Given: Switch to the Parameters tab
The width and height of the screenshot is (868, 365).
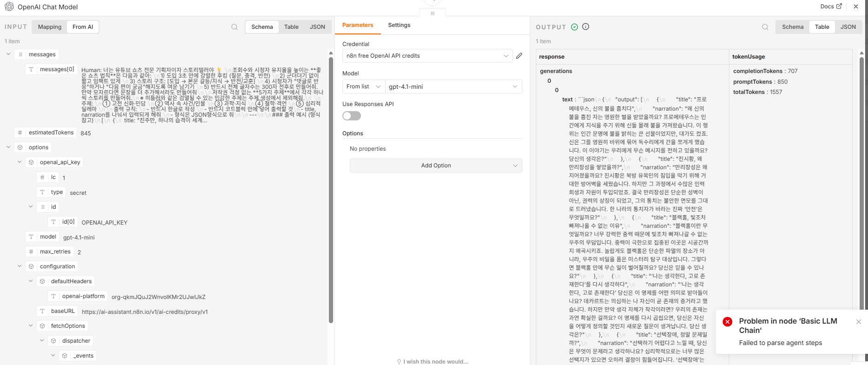Looking at the screenshot, I should pyautogui.click(x=358, y=25).
